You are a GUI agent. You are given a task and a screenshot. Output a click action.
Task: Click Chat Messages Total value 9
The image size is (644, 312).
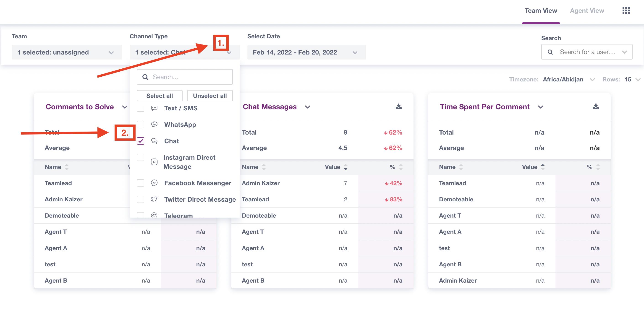click(x=345, y=132)
